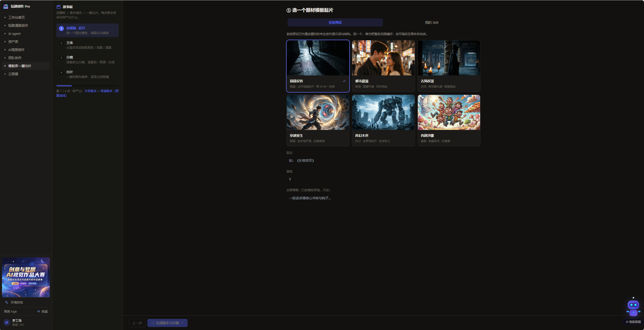Click the 文字剧本 + 导演剧本 link
This screenshot has width=644, height=330.
tap(98, 91)
